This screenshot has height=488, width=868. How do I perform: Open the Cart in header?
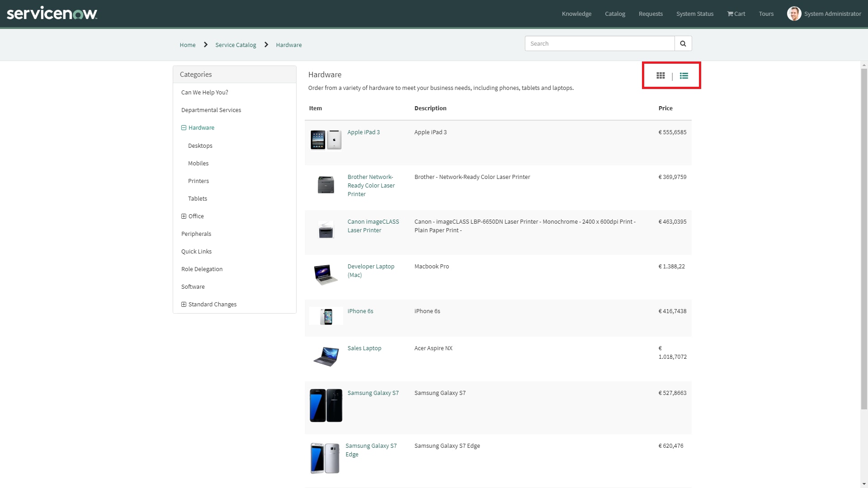pos(736,14)
